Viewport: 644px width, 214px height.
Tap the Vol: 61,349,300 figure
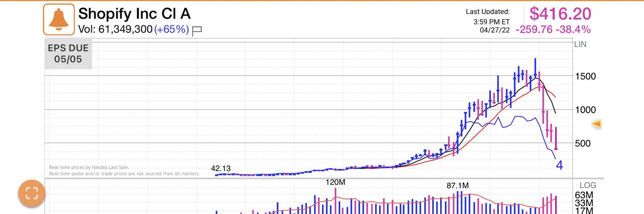[x=115, y=30]
